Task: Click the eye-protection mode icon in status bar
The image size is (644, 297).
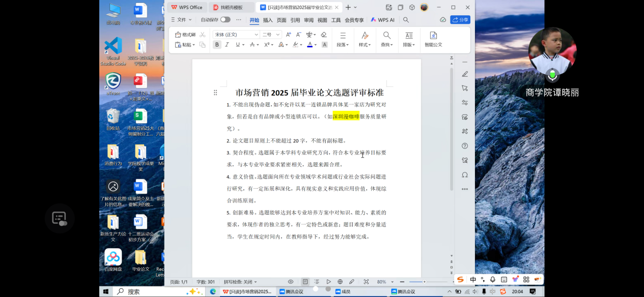Action: pos(291,282)
